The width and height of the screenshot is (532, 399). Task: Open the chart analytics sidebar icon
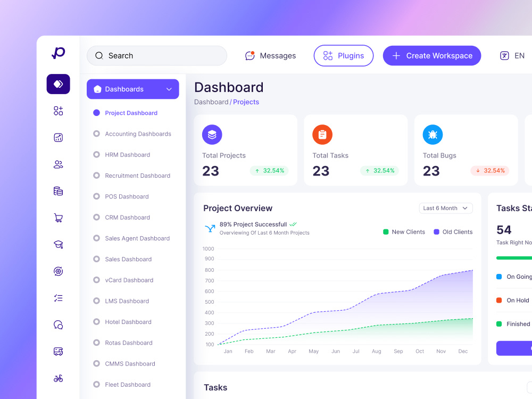59,137
